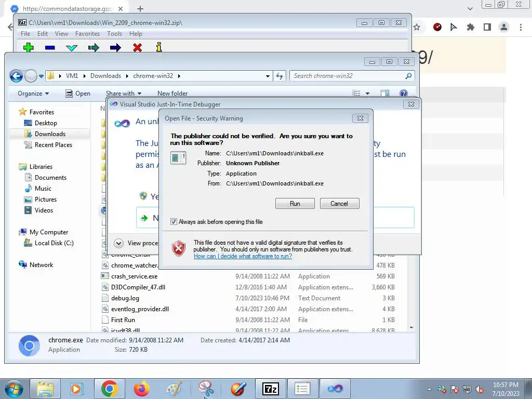This screenshot has height=399, width=532.
Task: Click the Search chrome-win32 field
Action: [352, 76]
